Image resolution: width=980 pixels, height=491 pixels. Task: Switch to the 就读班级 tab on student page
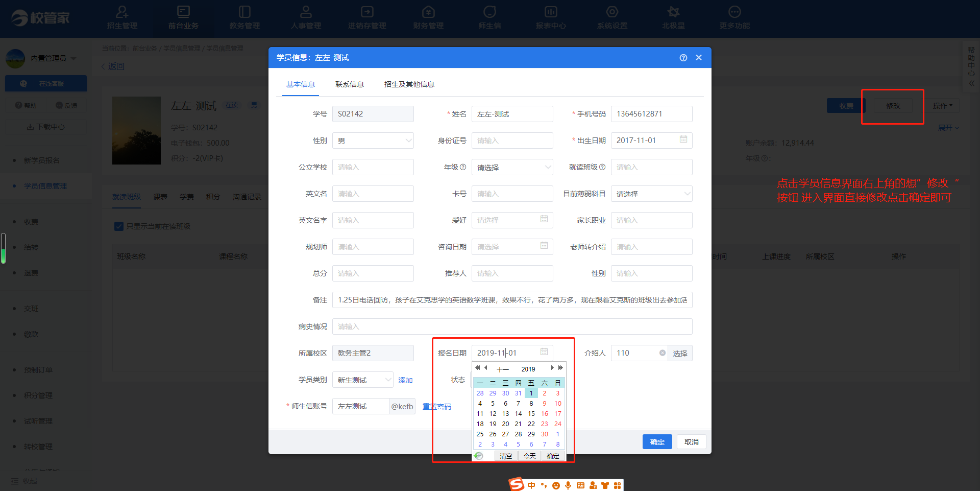(127, 197)
